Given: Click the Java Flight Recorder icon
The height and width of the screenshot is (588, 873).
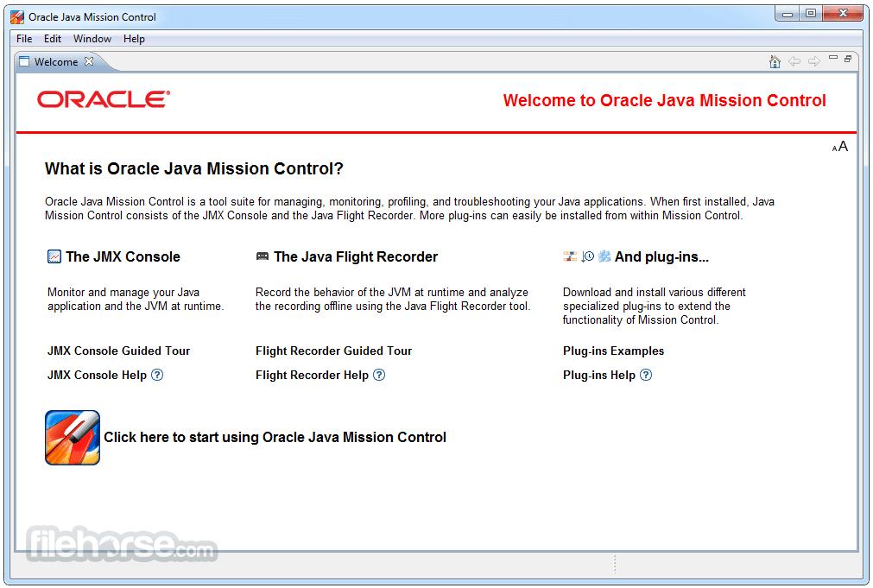Looking at the screenshot, I should pos(262,256).
